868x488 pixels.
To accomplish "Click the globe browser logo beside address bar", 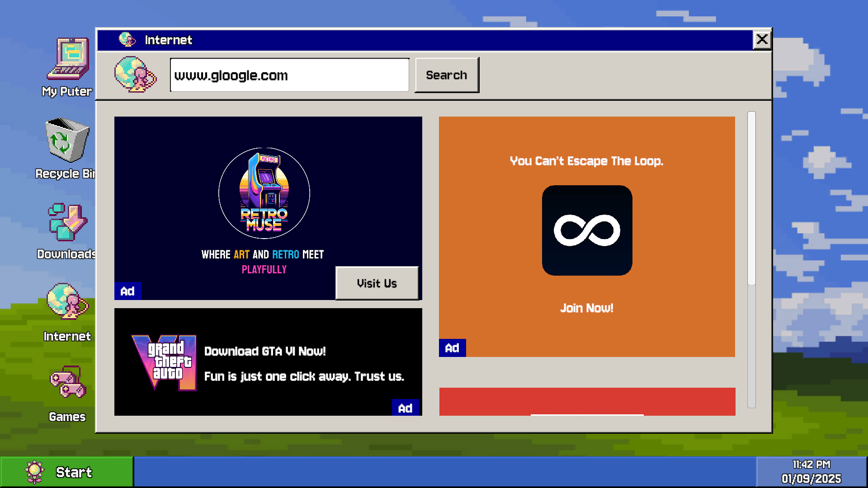I will point(135,75).
